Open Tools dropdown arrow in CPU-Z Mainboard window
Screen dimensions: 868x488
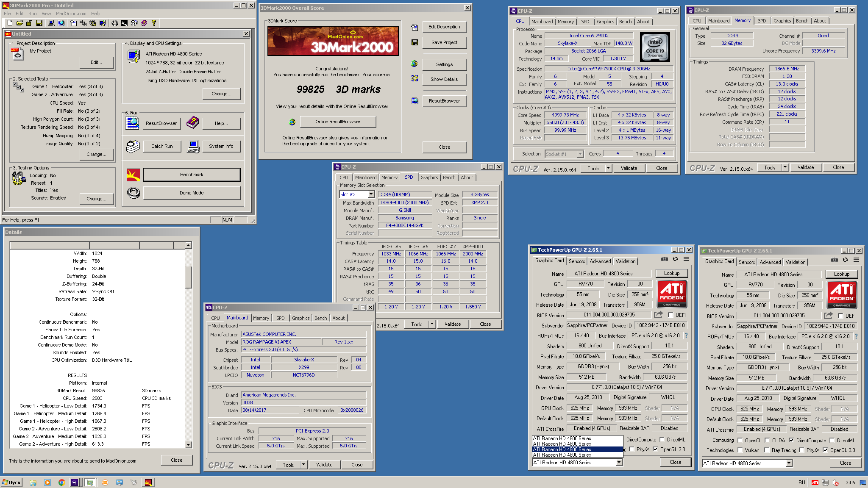click(304, 465)
